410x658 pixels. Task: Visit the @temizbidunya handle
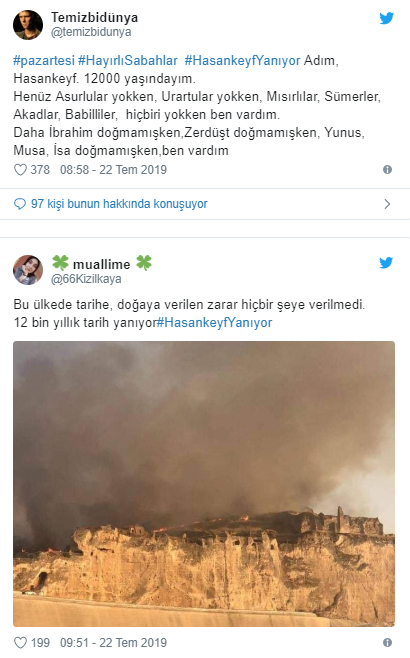point(91,32)
